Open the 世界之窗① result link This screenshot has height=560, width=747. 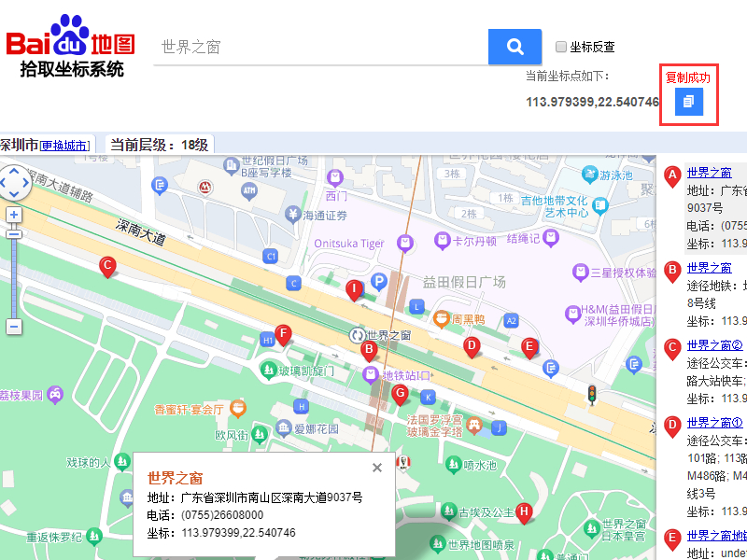click(714, 423)
